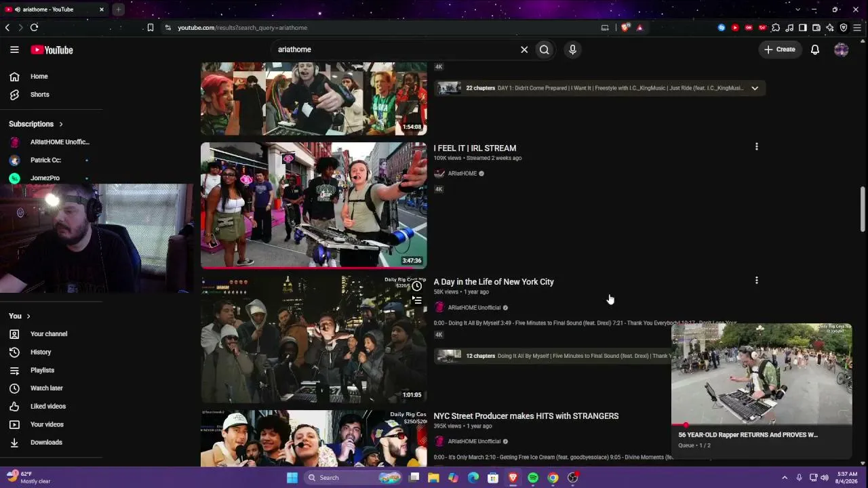Open the YouTube guide hamburger menu
This screenshot has width=868, height=488.
click(x=14, y=49)
